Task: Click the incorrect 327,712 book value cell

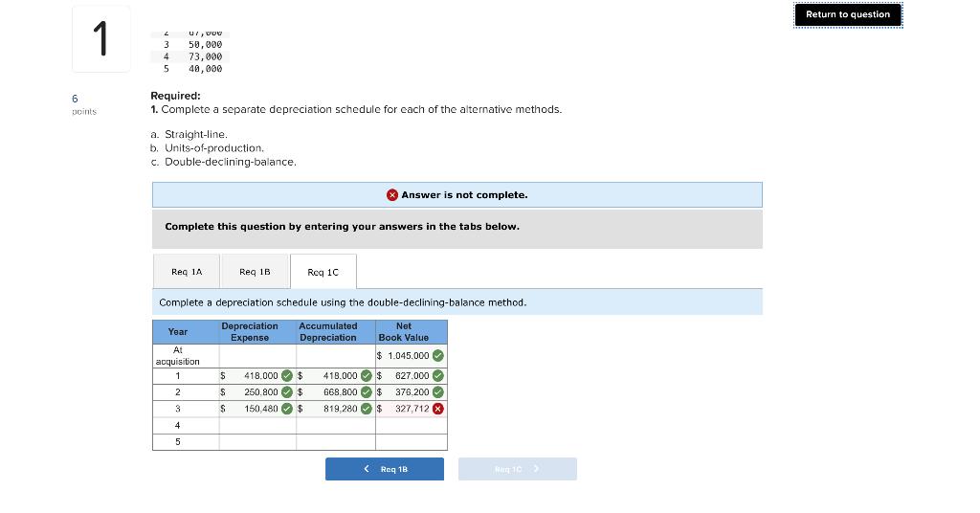Action: coord(412,409)
